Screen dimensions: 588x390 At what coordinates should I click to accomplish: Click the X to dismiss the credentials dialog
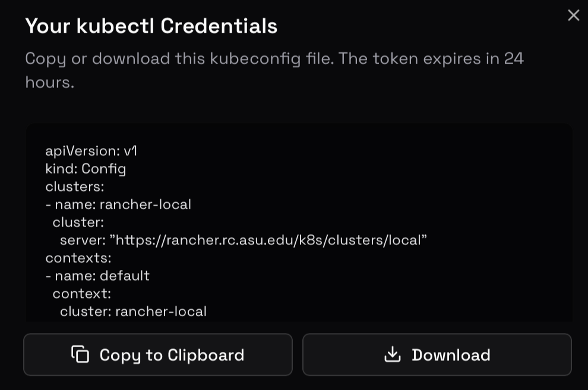pos(573,15)
